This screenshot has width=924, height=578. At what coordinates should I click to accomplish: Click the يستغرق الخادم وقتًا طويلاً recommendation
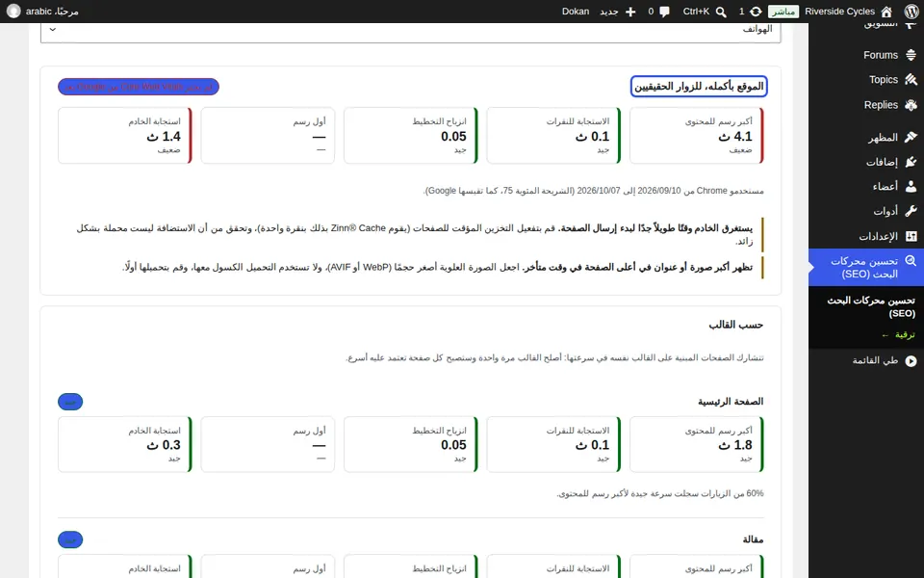411,235
